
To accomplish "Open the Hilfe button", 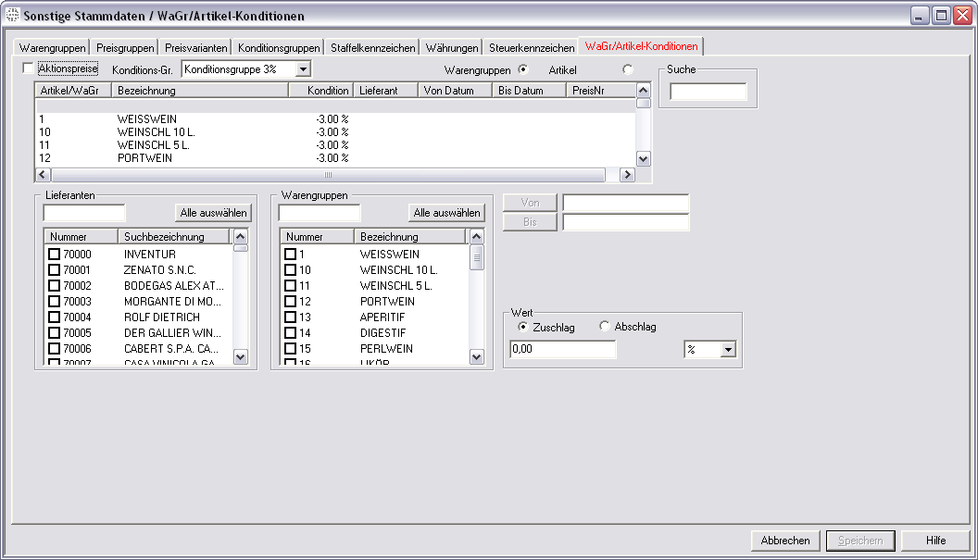I will click(x=935, y=541).
